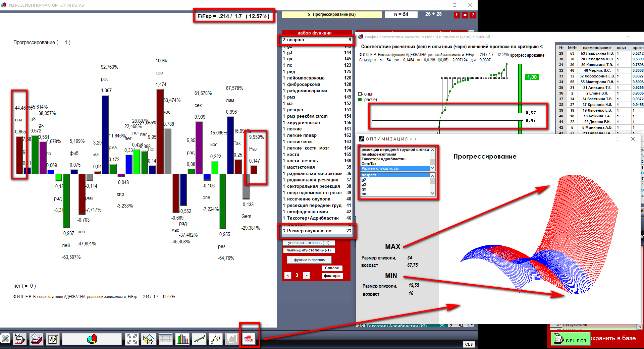Image resolution: width=644 pixels, height=349 pixels.
Task: Click the next page arrow beside 3
Action: [306, 276]
